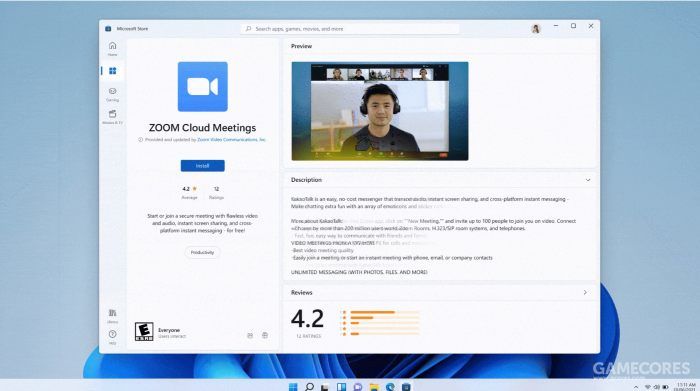The width and height of the screenshot is (700, 391).
Task: Click the Wi-Fi icon in system tray
Action: coord(648,387)
